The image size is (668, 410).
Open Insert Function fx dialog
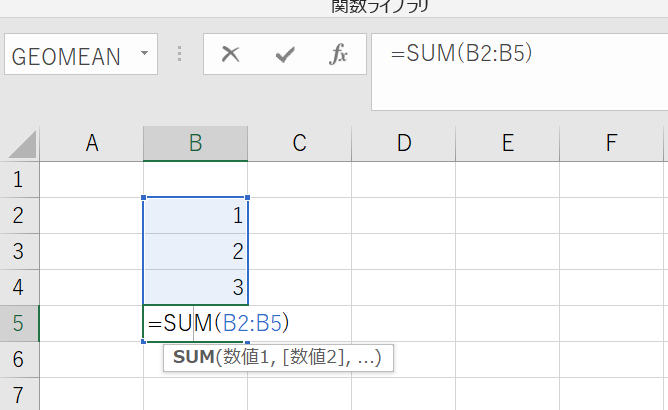pos(339,55)
